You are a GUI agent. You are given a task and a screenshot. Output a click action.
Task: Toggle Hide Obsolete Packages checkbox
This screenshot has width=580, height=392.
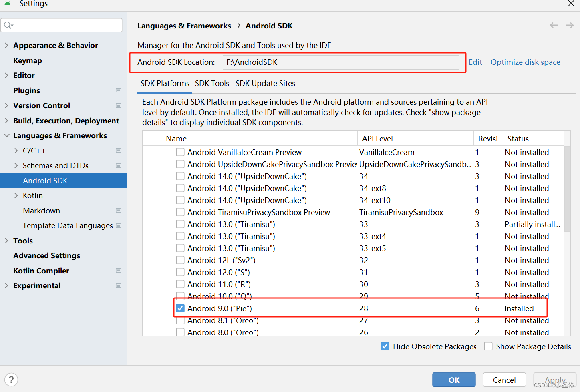385,346
